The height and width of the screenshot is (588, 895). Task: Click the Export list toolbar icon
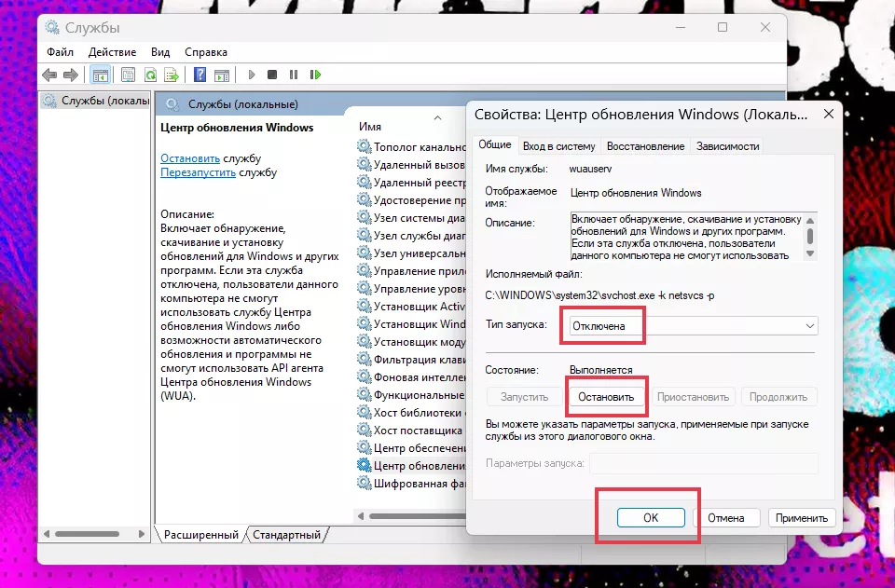point(172,75)
